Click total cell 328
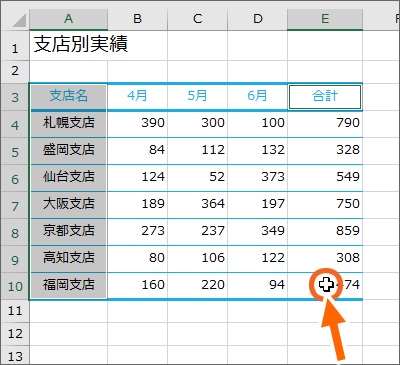Screen dimensions: 400x365 tap(325, 151)
